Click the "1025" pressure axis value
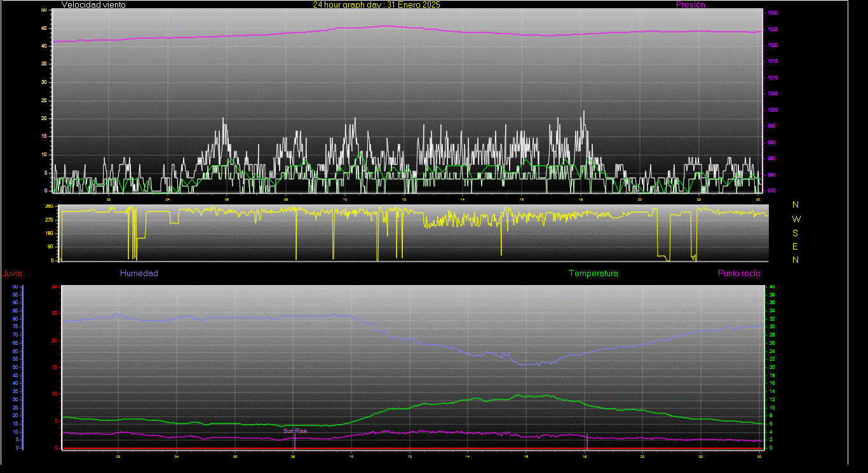This screenshot has width=868, height=473. [x=772, y=30]
